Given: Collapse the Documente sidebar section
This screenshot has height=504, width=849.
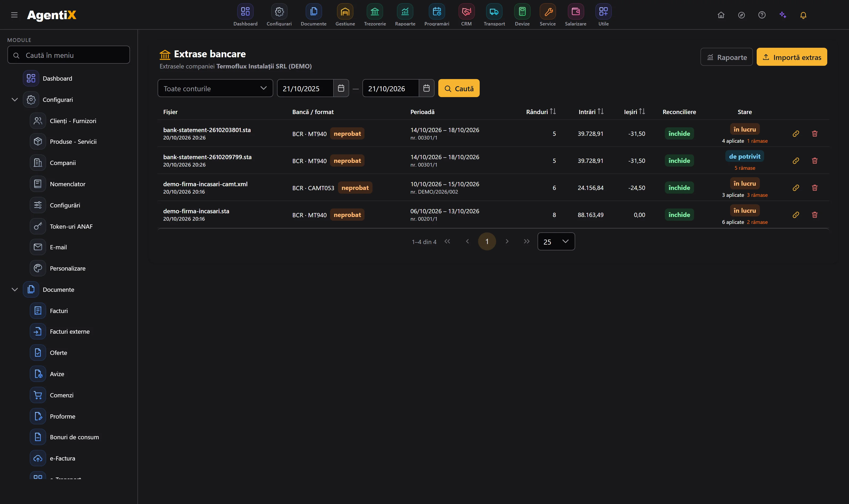Looking at the screenshot, I should (x=15, y=289).
